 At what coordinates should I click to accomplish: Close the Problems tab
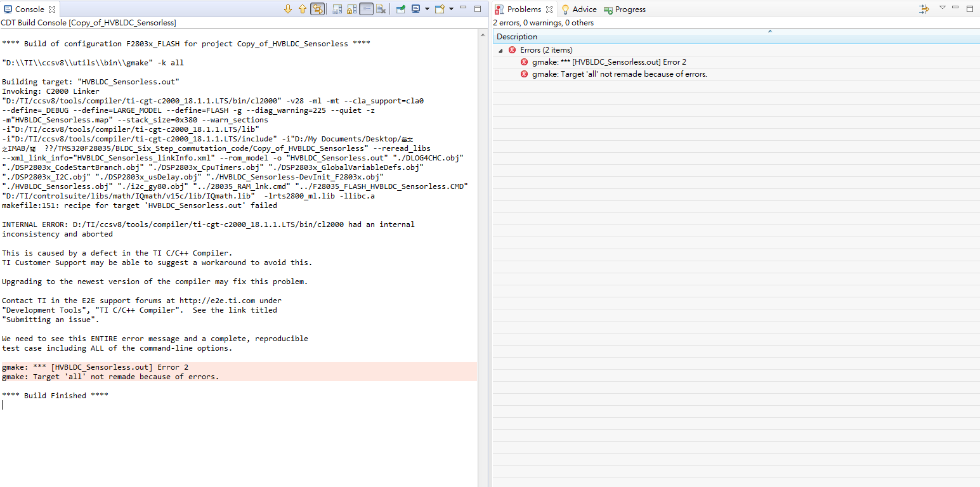click(549, 10)
